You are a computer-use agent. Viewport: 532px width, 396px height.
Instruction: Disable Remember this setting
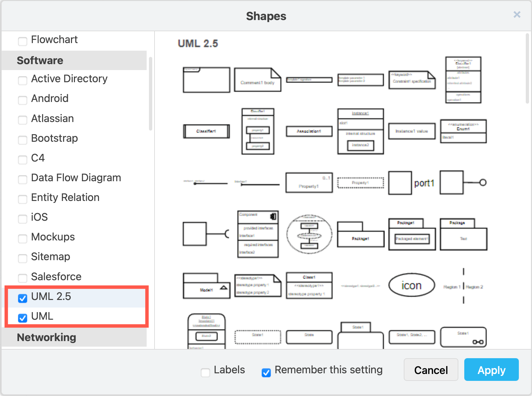pyautogui.click(x=266, y=373)
